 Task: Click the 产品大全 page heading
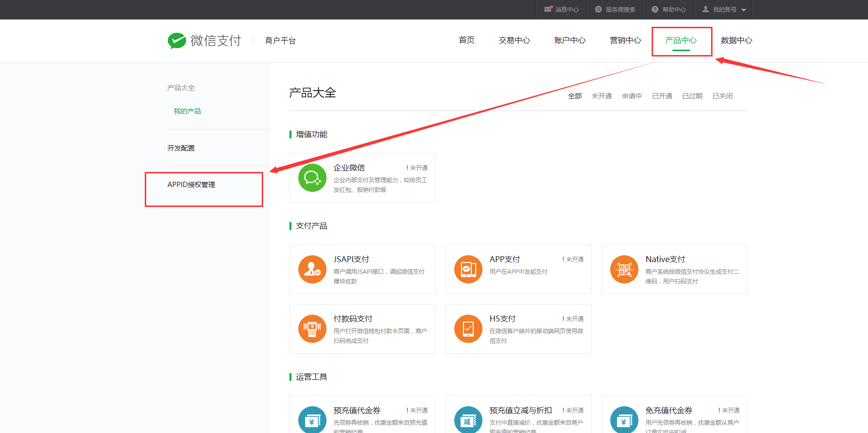(312, 93)
